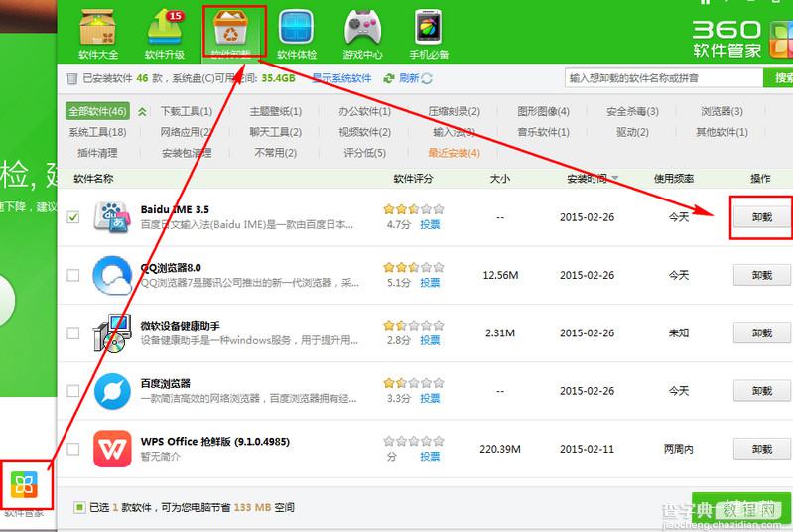793x532 pixels.
Task: Toggle the select-all checkbox beside 已选
Action: (78, 507)
